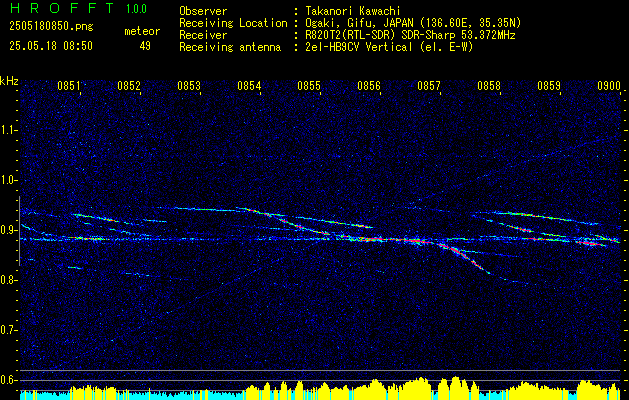Click the 'Receiving antenna' label

(230, 47)
